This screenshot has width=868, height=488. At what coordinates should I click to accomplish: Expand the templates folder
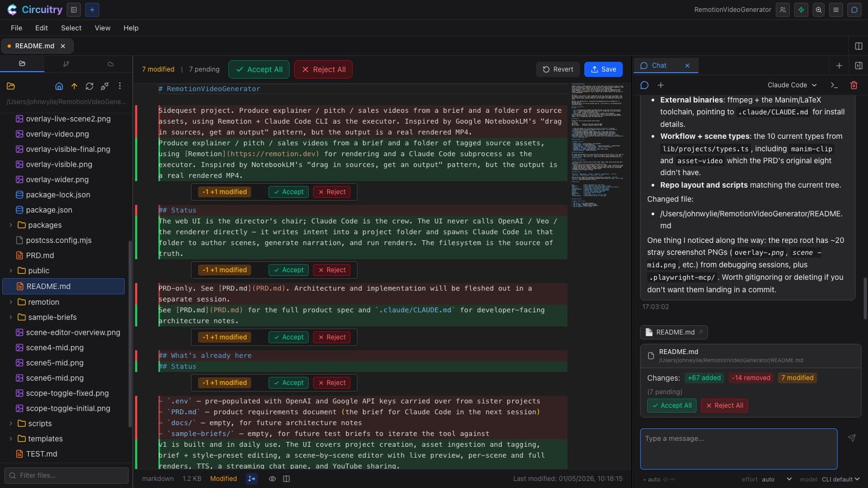coord(11,439)
